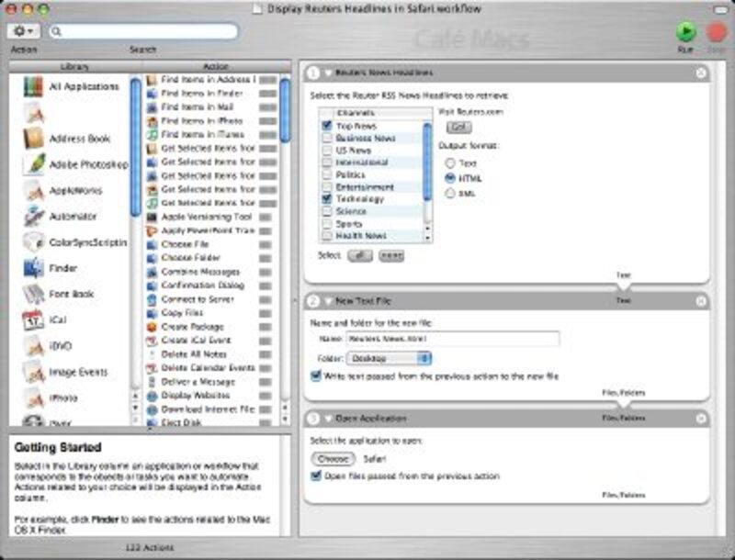Uncheck Top News channel

(327, 126)
